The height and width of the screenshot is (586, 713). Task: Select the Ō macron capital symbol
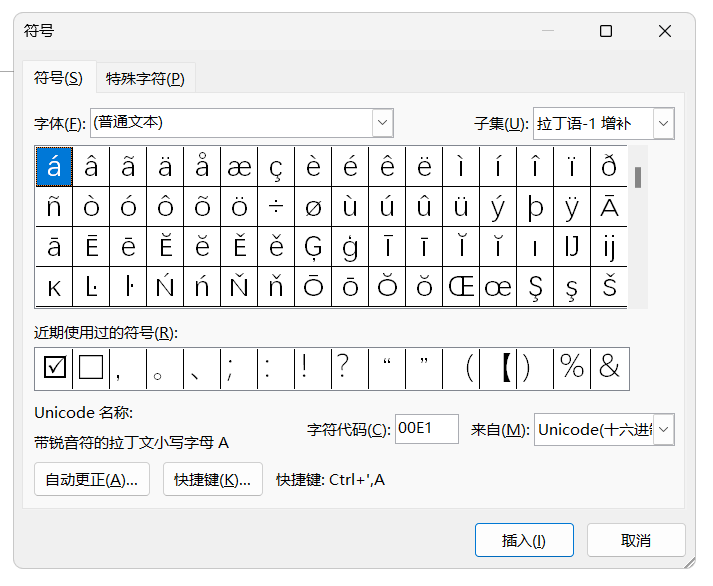[x=313, y=287]
